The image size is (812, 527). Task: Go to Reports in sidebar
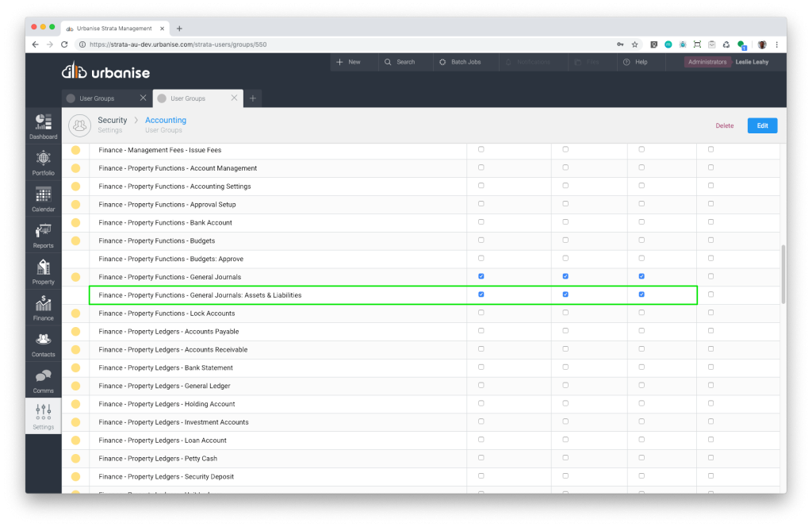[x=43, y=235]
